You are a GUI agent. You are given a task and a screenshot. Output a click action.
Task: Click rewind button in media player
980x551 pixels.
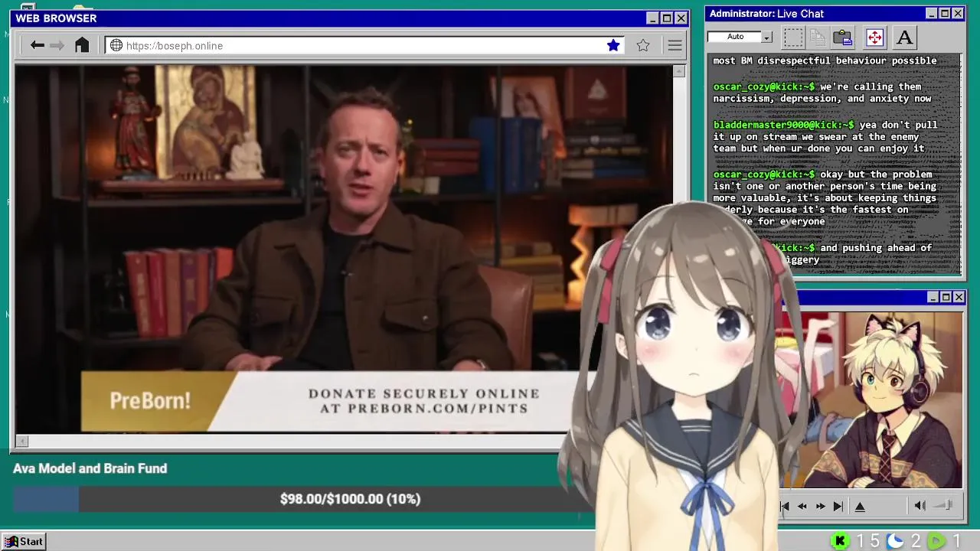tap(802, 506)
